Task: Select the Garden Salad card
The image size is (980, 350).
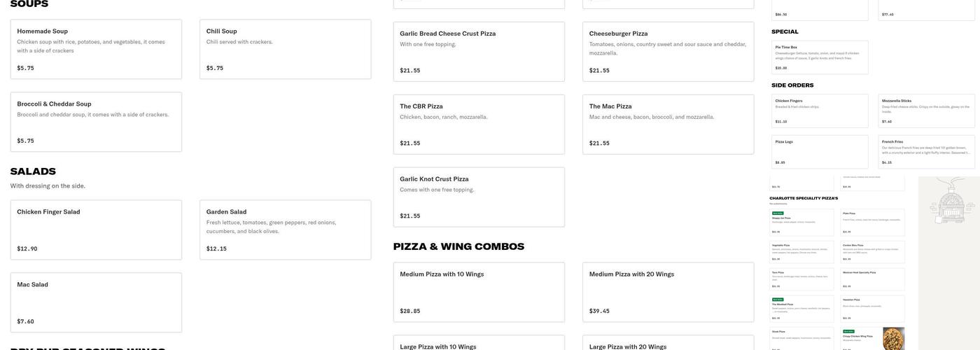Action: (285, 230)
